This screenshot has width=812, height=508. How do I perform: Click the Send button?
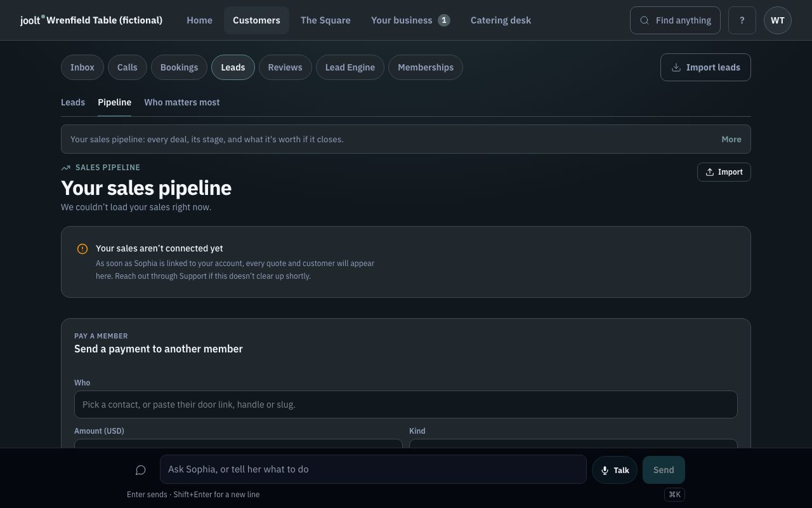pos(664,470)
